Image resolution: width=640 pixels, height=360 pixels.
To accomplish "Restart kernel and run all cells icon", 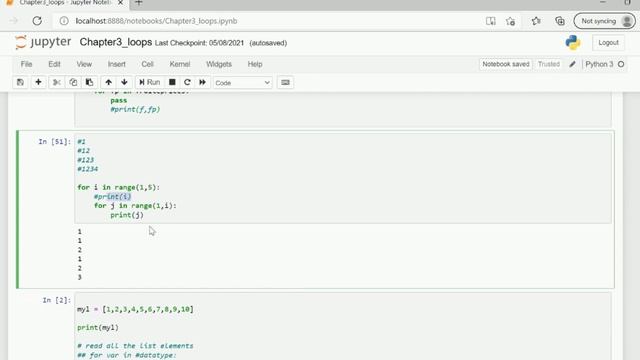I will pos(202,82).
